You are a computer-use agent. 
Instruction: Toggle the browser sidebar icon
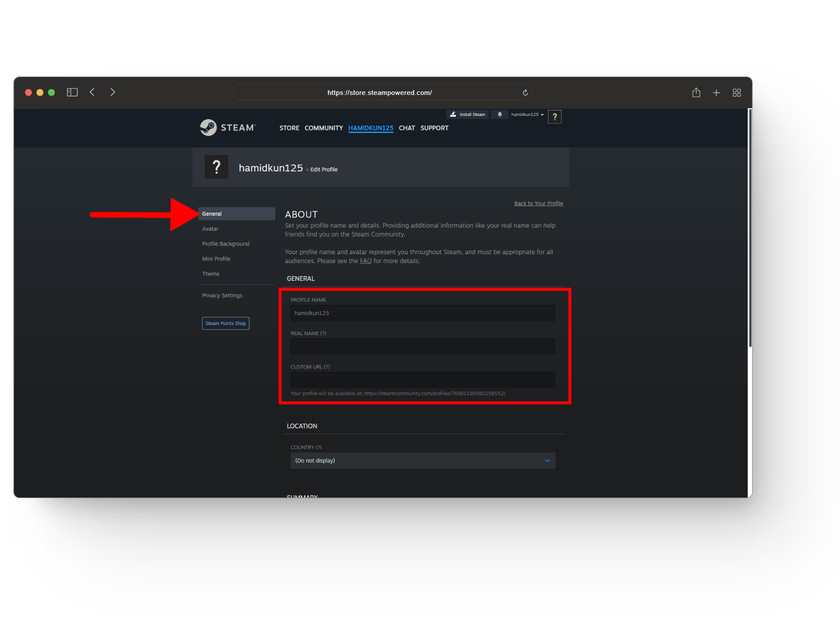click(72, 92)
